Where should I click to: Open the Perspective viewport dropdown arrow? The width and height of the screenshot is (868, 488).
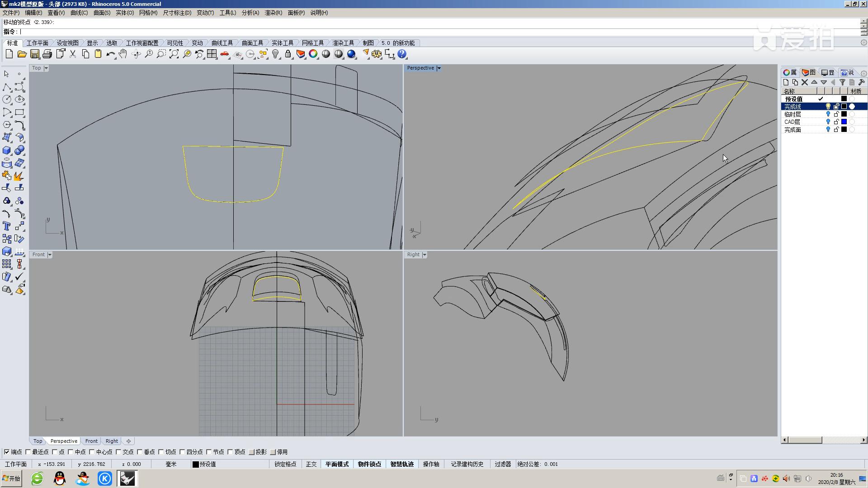439,68
